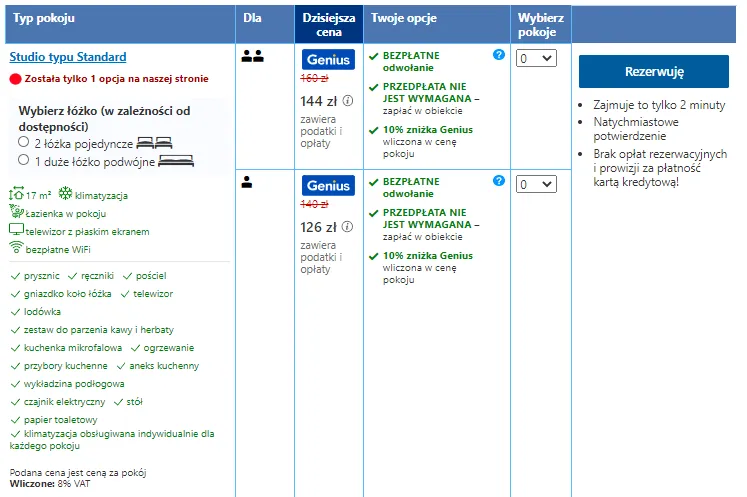Click 'Została tylko 1 opcja na naszej stronie'
747x497 pixels.
point(117,79)
